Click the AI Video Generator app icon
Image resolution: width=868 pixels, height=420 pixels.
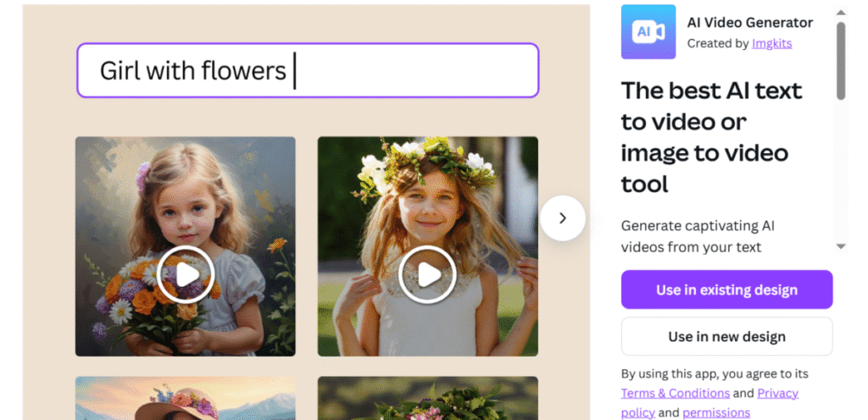click(x=648, y=31)
